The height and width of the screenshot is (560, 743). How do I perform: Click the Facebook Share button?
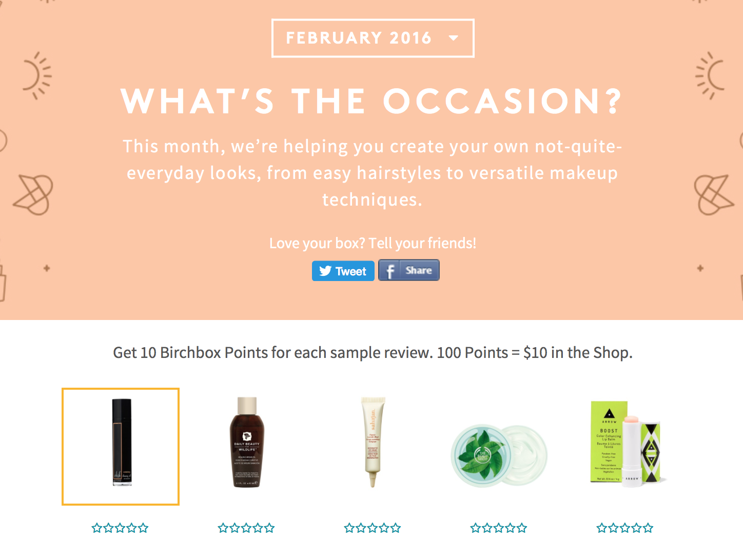pyautogui.click(x=408, y=270)
